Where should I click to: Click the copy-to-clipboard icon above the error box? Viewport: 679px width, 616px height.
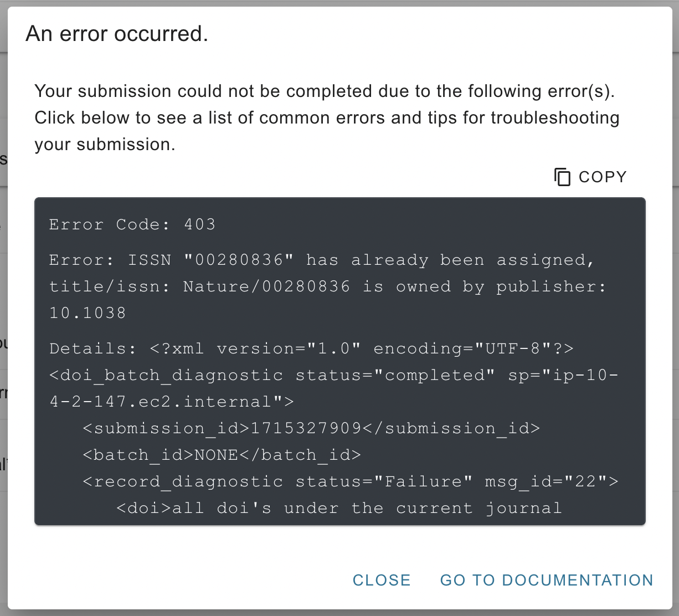click(x=562, y=177)
